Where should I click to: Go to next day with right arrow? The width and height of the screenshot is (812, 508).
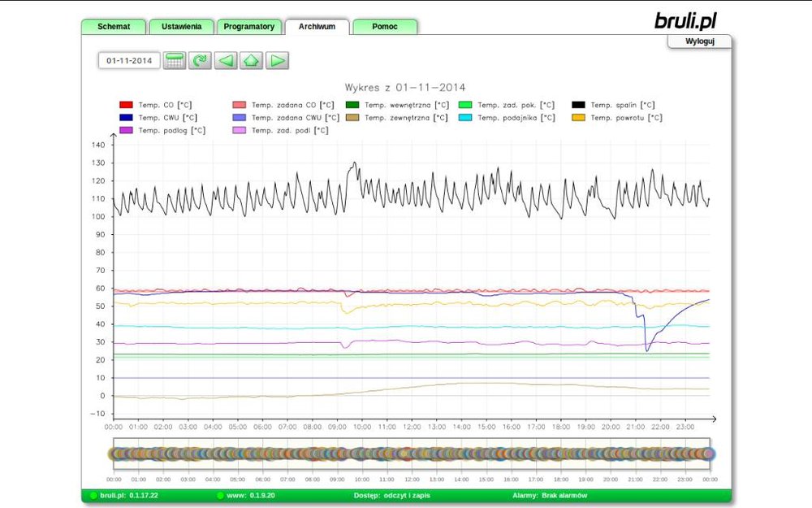coord(278,60)
